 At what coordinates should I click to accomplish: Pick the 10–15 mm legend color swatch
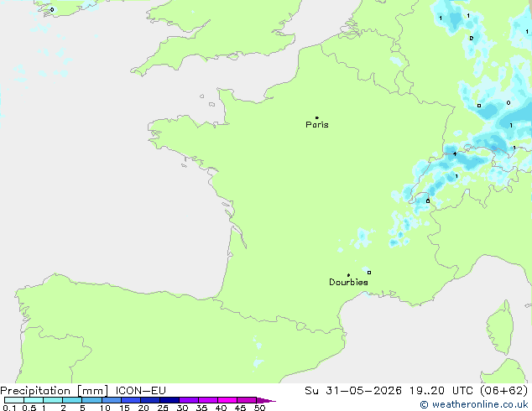112,400
